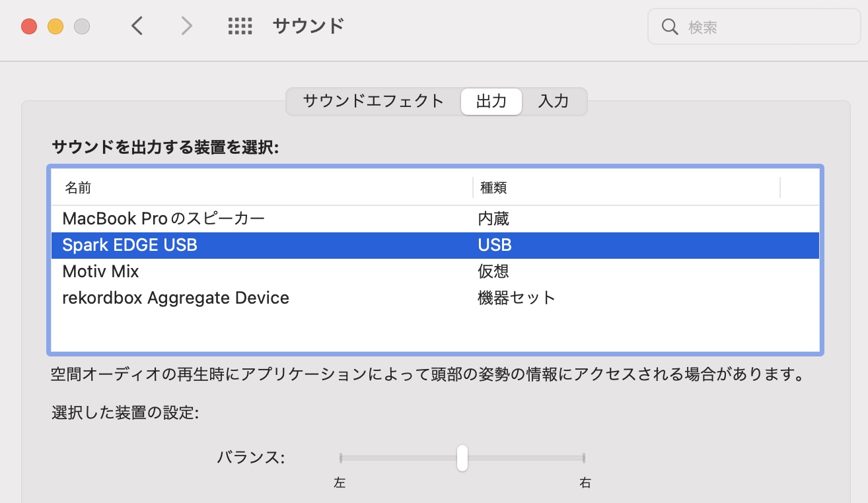This screenshot has width=868, height=503.
Task: Click the USB type cell
Action: 495,245
